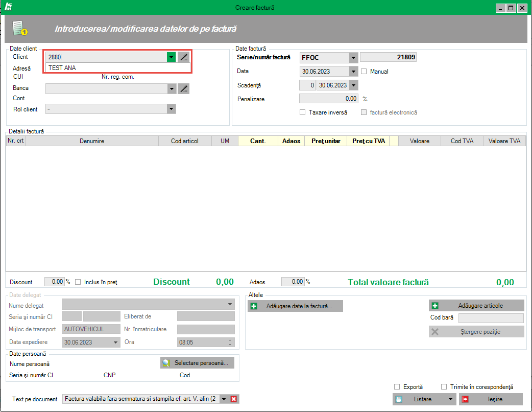Viewport: 532px width, 412px height.
Task: Click the UM column header
Action: coord(225,141)
